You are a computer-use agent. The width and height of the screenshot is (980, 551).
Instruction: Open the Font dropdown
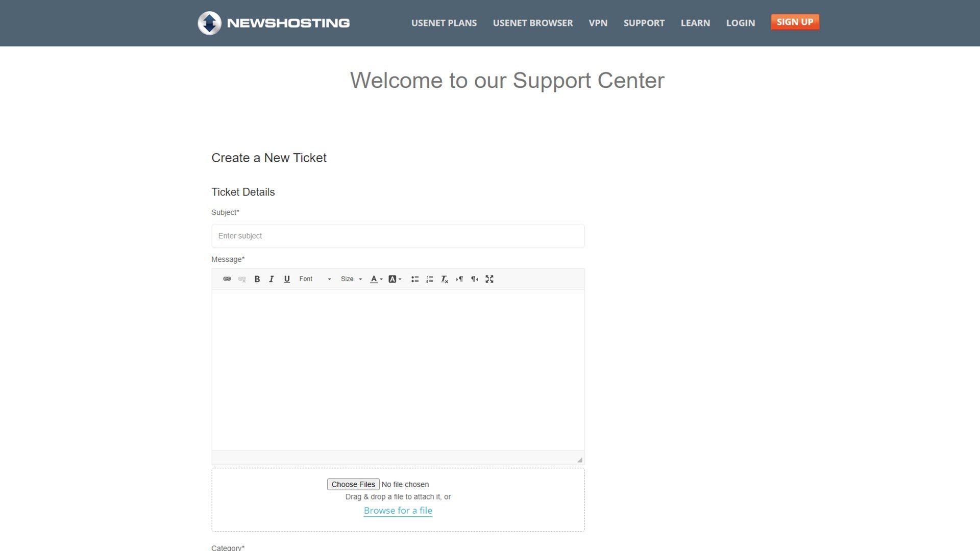pos(315,279)
